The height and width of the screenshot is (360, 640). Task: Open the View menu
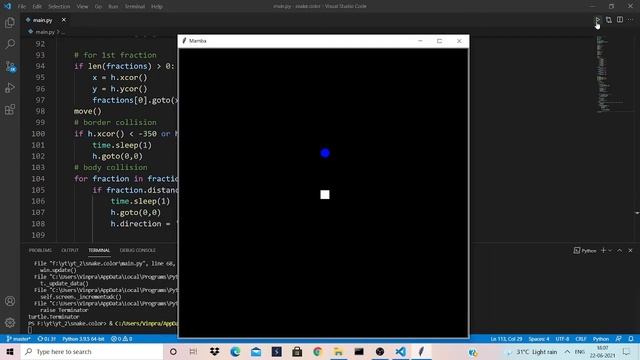[82, 7]
